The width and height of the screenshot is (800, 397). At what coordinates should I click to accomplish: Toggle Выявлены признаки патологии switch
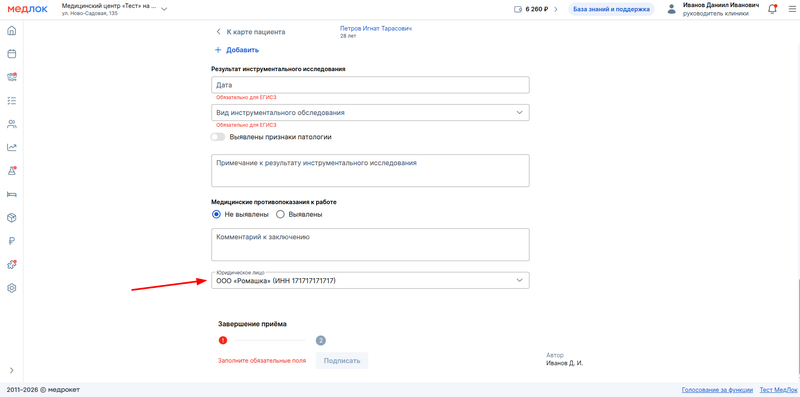click(218, 137)
